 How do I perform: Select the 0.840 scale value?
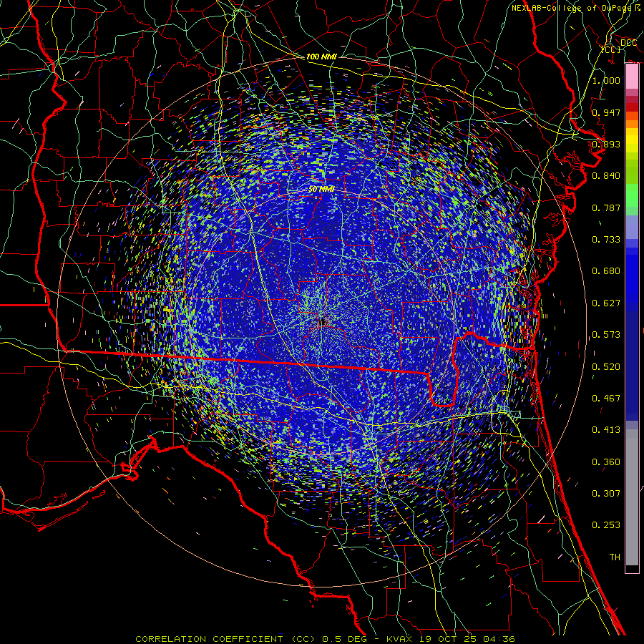[606, 176]
